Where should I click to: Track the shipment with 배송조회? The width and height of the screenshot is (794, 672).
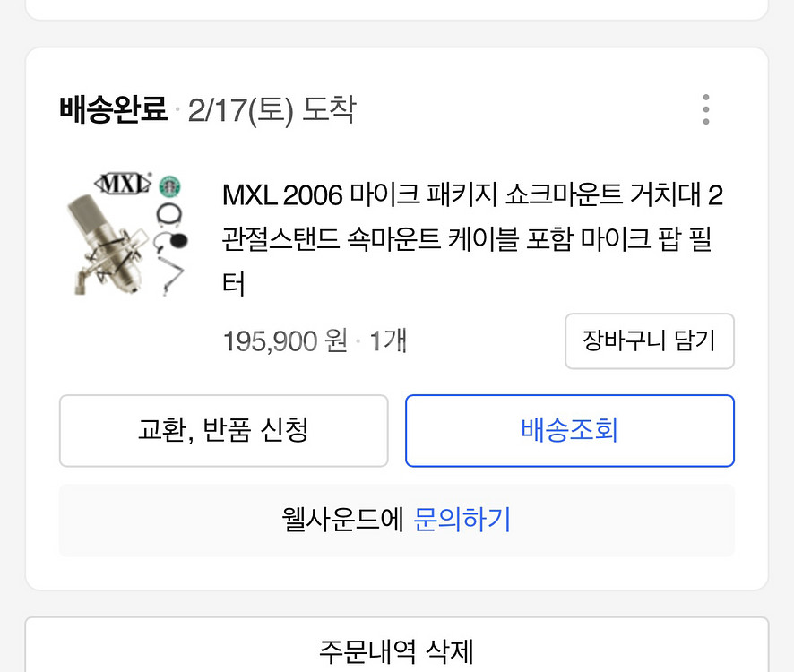pyautogui.click(x=569, y=430)
